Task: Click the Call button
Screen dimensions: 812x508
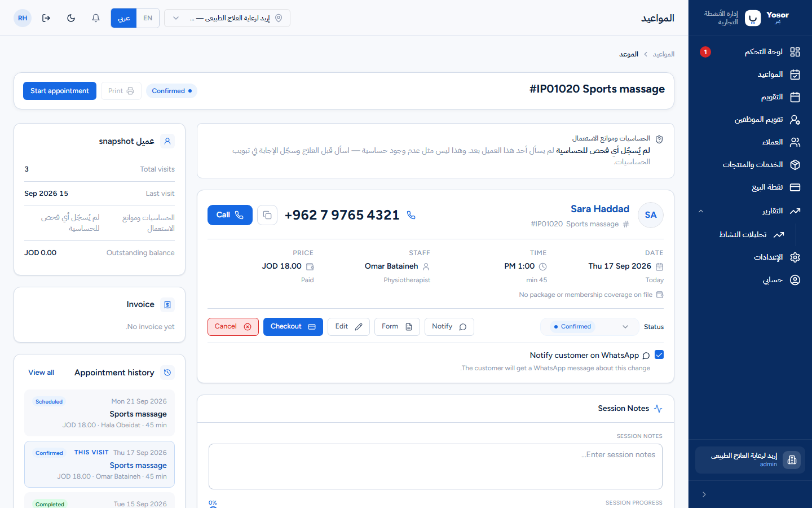Action: [230, 215]
